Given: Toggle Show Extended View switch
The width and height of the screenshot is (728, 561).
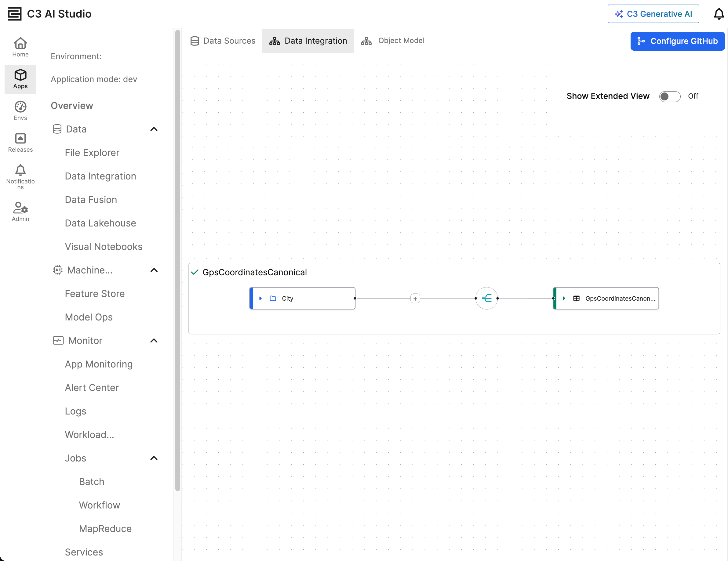Looking at the screenshot, I should pyautogui.click(x=669, y=96).
